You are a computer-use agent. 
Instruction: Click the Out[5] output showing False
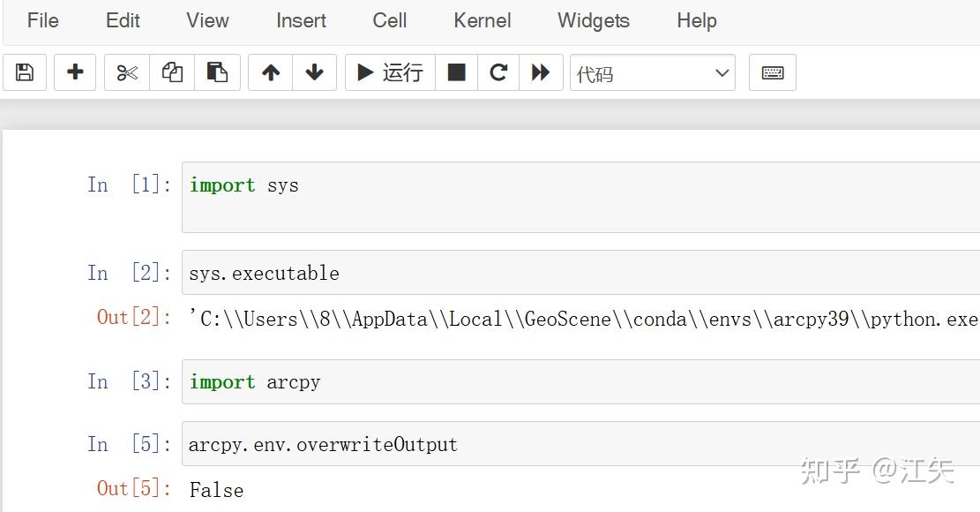point(217,490)
